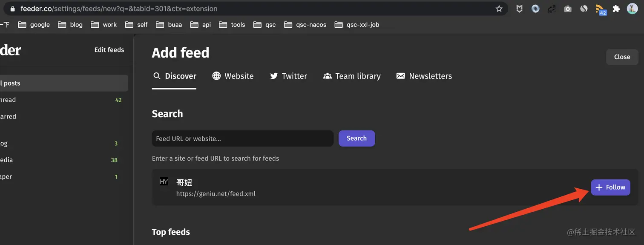Click the https://geniu.net/feed.xml URL text
Image resolution: width=644 pixels, height=245 pixels.
point(216,194)
